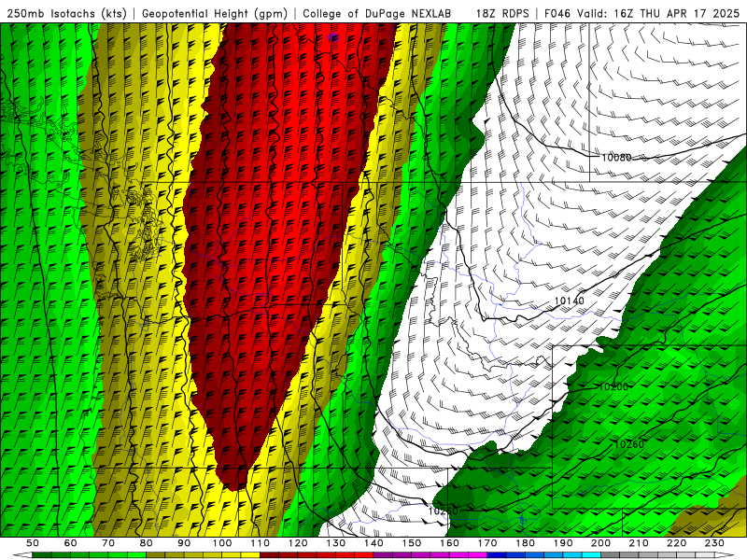The width and height of the screenshot is (747, 560).
Task: Pick the bright red colorbar segment before 140
Action: [364, 555]
